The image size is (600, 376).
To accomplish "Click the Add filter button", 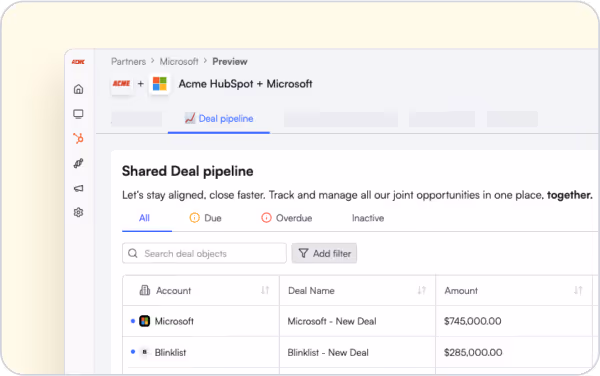I will (324, 253).
